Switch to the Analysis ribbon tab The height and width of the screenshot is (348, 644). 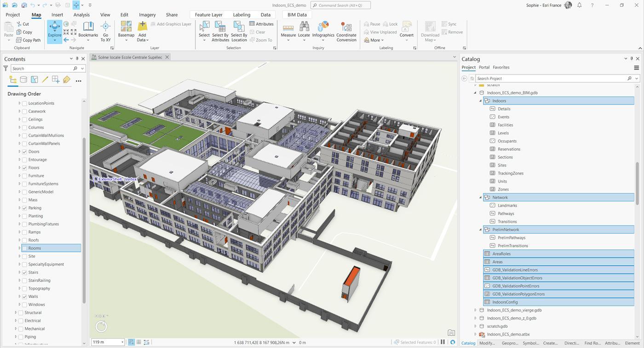[x=81, y=15]
